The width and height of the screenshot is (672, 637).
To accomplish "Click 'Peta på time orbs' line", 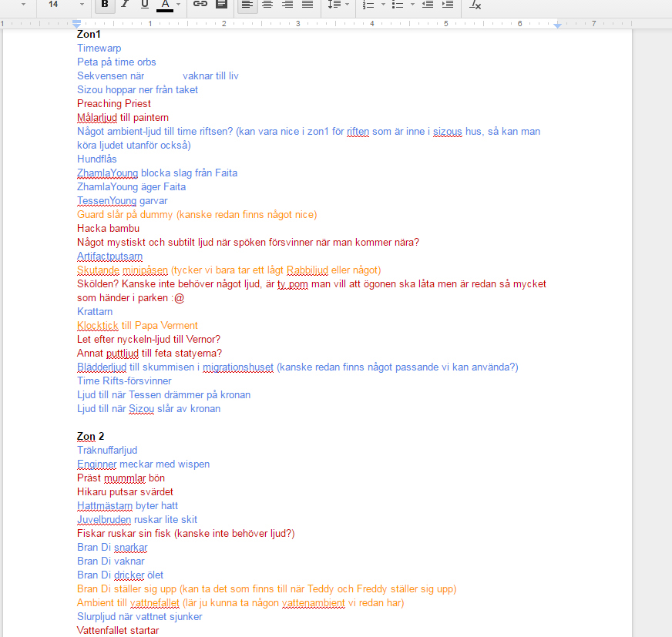I will [116, 62].
